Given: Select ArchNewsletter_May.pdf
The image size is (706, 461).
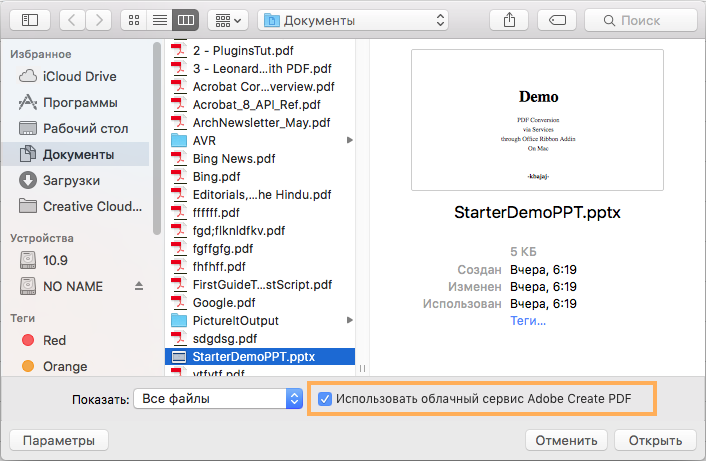Looking at the screenshot, I should (x=260, y=122).
